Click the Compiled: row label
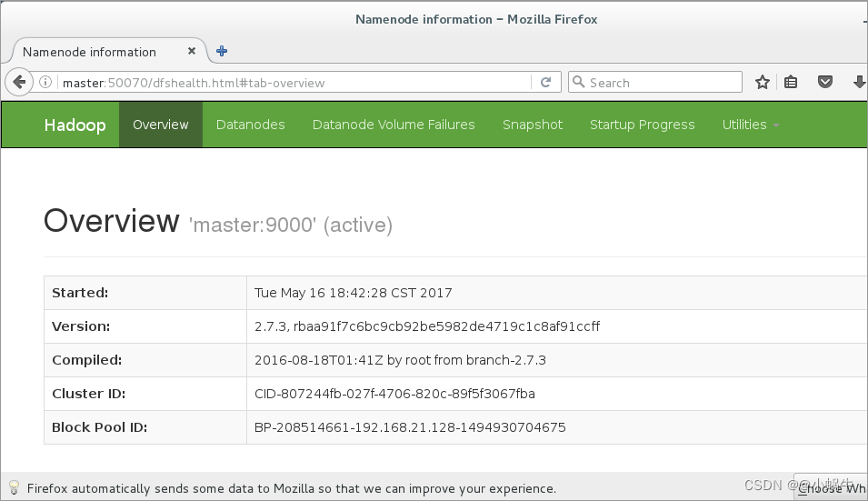This screenshot has height=501, width=868. click(x=87, y=360)
